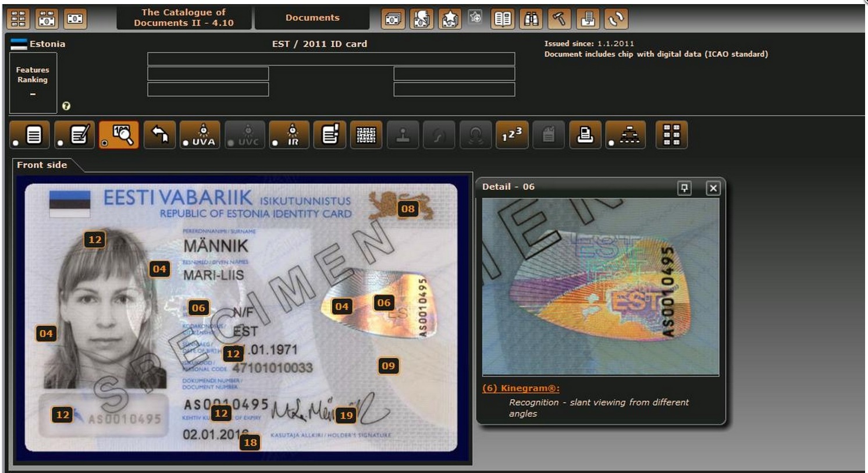Click the Estonia flag icon
Screen dimensions: 868x473
(x=19, y=44)
